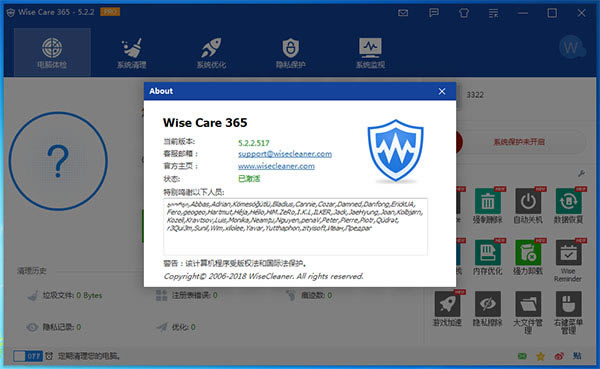
Task: Click the 痕迹数: 0 entry
Action: coord(309,295)
